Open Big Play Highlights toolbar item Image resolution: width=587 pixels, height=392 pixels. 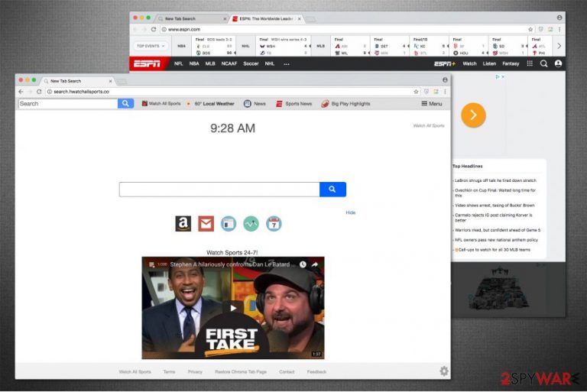pos(345,104)
